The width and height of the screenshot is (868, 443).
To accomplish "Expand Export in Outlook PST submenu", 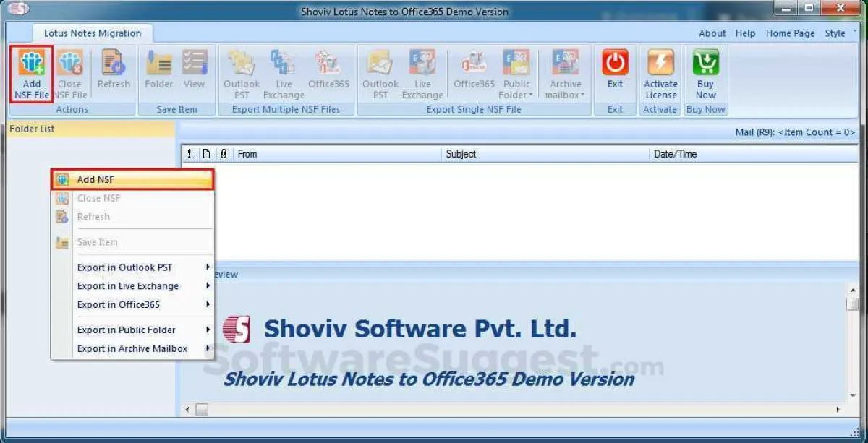I will click(132, 267).
